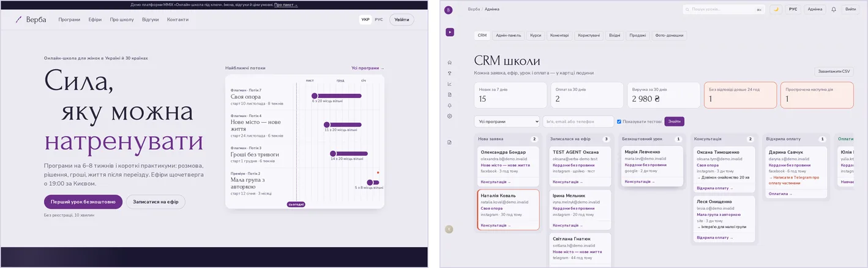This screenshot has height=268, width=868.
Task: Click the purple B avatar in admin
Action: click(449, 10)
